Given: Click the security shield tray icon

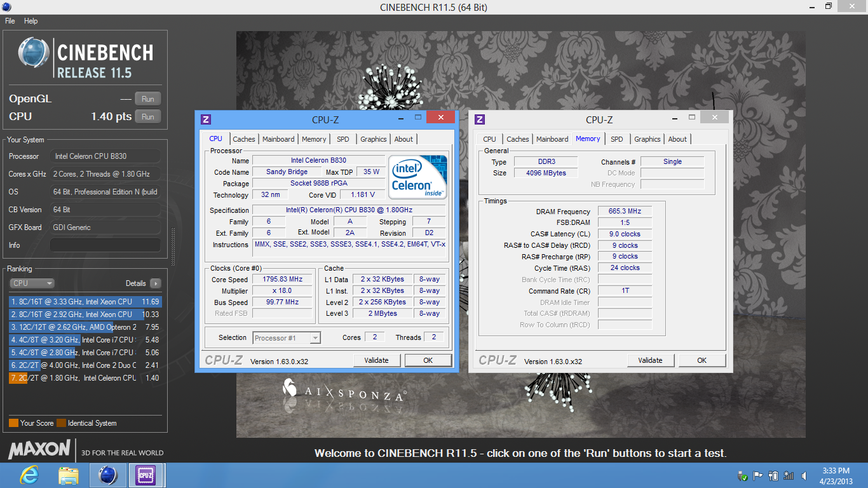Looking at the screenshot, I should 743,475.
